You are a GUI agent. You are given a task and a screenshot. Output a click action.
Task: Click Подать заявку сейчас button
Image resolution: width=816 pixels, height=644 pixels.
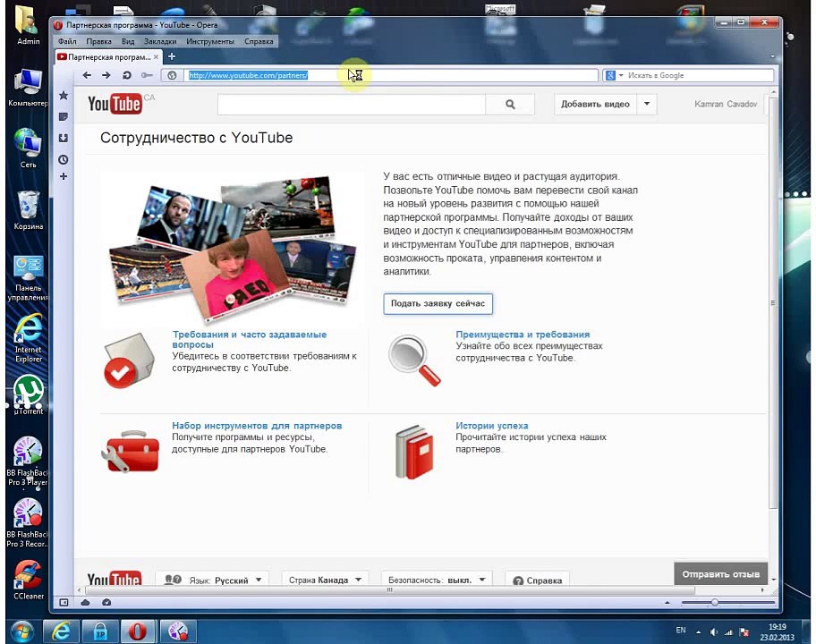(438, 304)
